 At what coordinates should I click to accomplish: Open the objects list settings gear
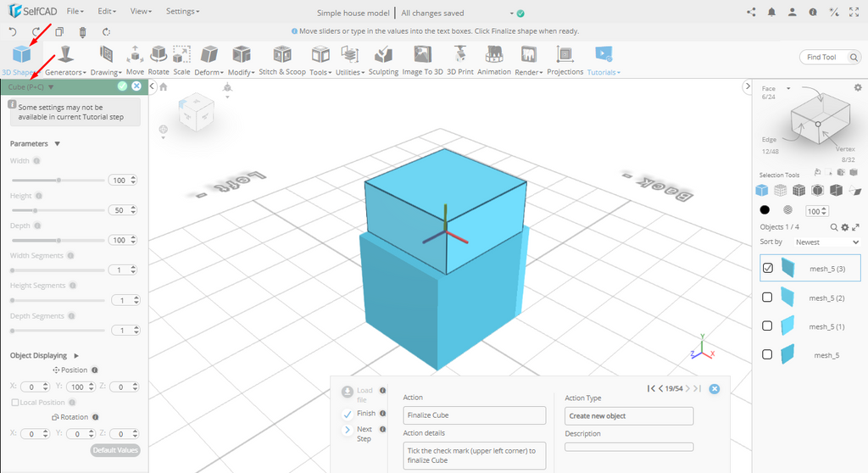pyautogui.click(x=845, y=227)
